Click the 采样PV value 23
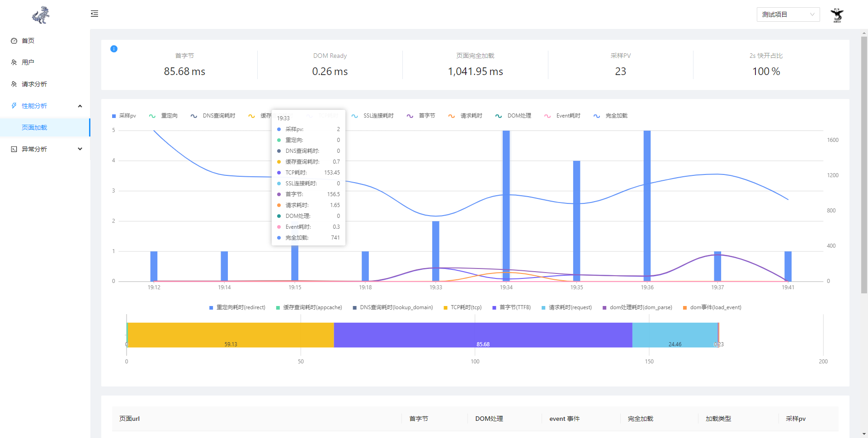 (621, 71)
